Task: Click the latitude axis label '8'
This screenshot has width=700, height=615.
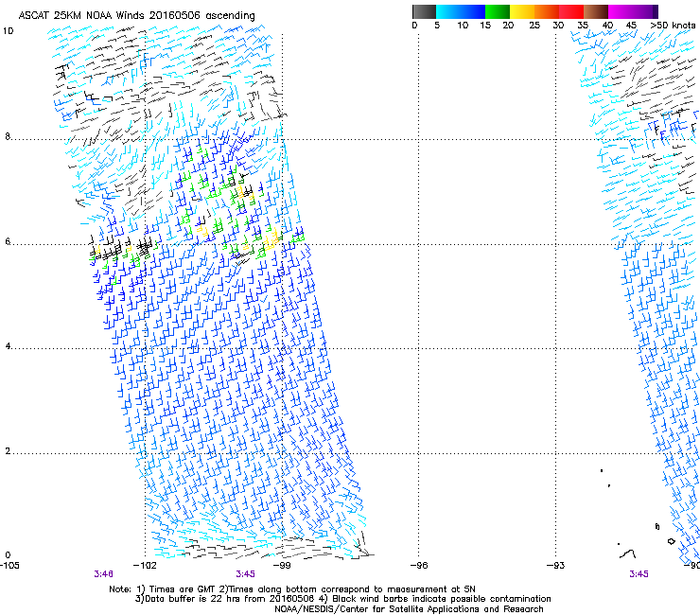Action: [8, 136]
